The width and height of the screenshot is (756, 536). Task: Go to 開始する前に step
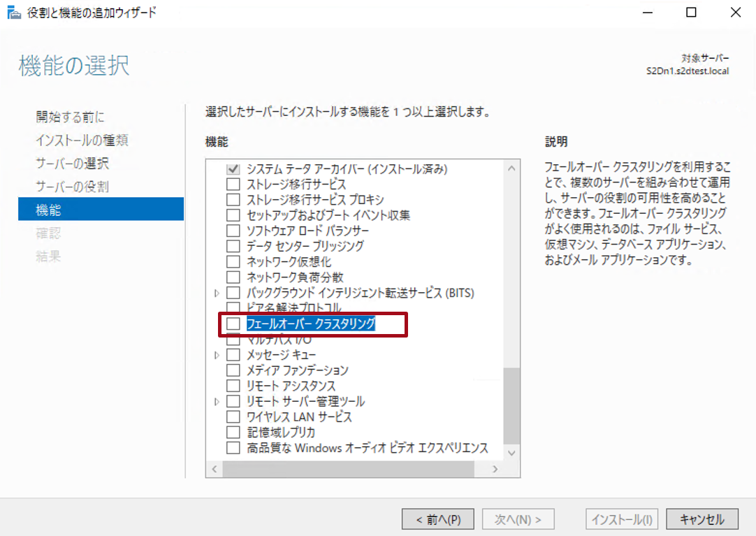coord(71,117)
